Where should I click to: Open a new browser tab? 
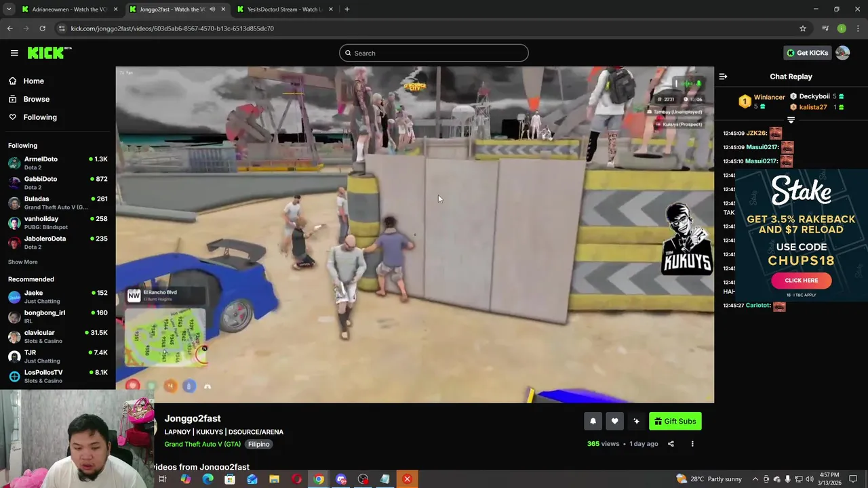(347, 9)
